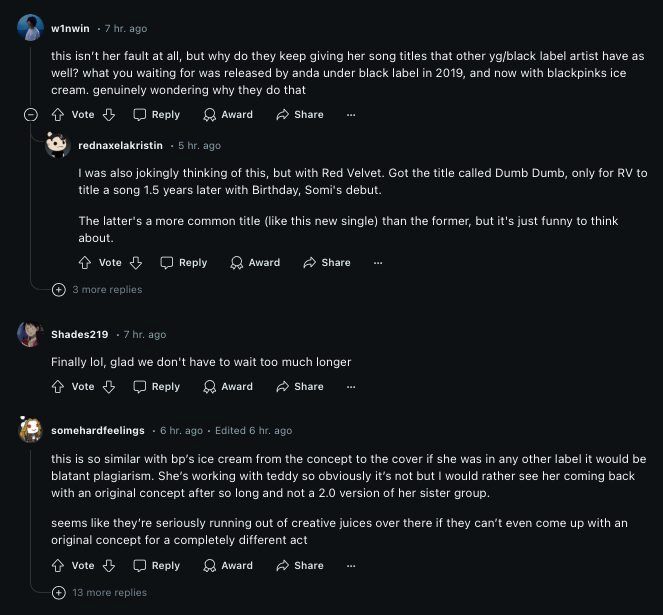663x615 pixels.
Task: Open more options on w1nwin's comment
Action: pyautogui.click(x=351, y=115)
